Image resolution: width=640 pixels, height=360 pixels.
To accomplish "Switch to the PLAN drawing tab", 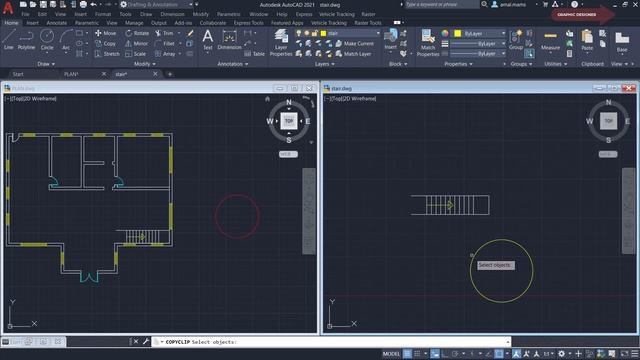I will (71, 74).
